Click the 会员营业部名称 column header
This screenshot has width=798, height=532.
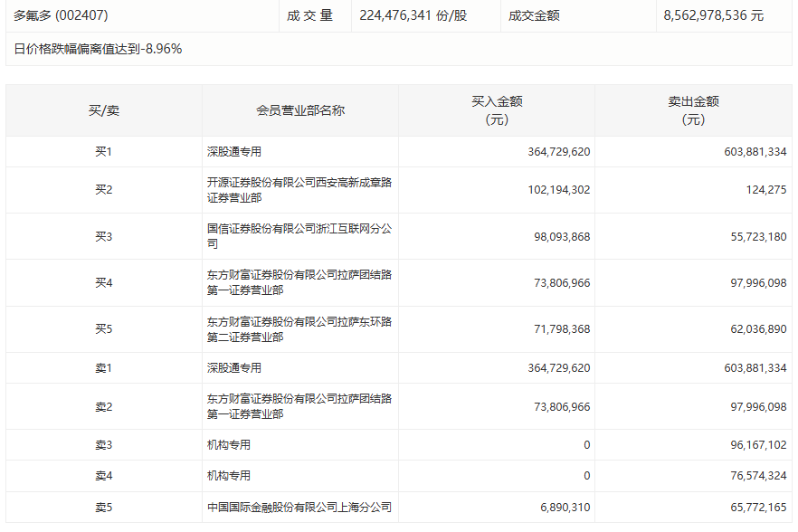click(299, 110)
